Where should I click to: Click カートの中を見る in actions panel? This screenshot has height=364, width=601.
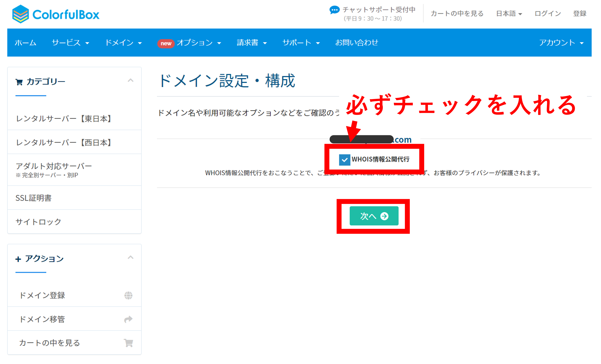coord(74,343)
